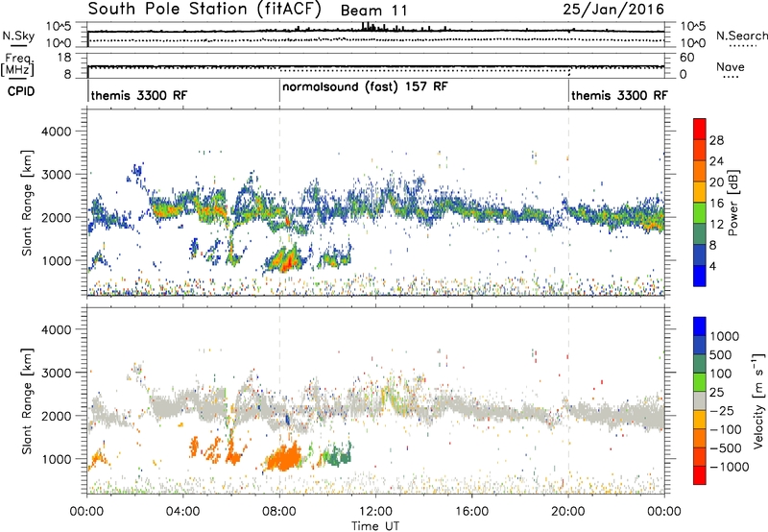Click the '20:00' time axis tick

click(568, 511)
